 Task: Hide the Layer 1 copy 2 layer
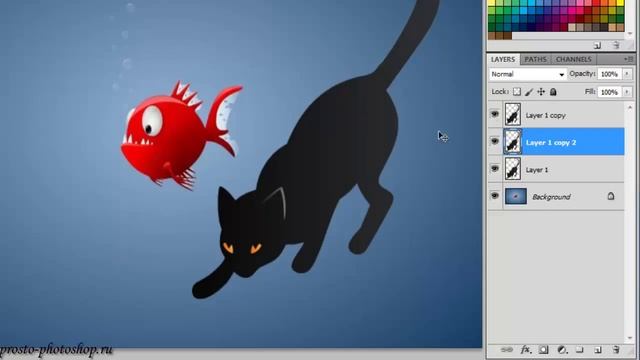click(x=495, y=141)
